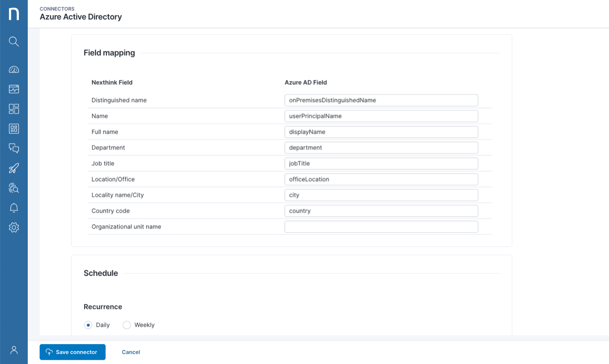
Task: Save the Azure Active Directory connector
Action: pos(72,352)
